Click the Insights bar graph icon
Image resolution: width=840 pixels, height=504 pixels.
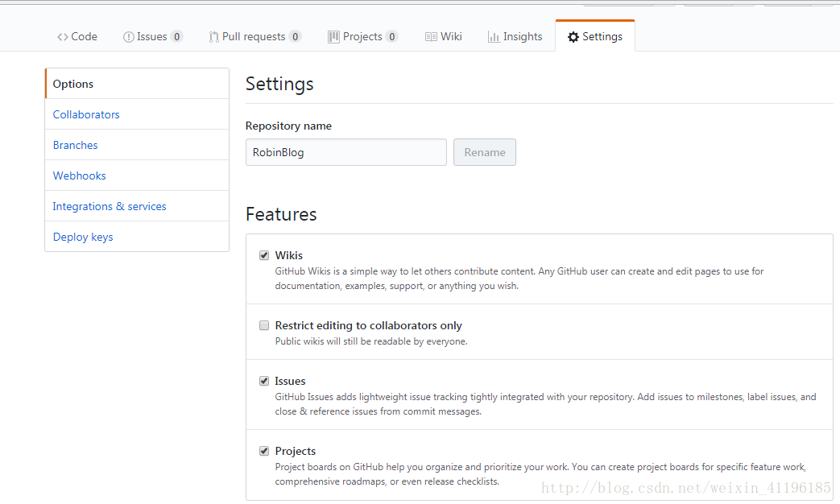(494, 37)
